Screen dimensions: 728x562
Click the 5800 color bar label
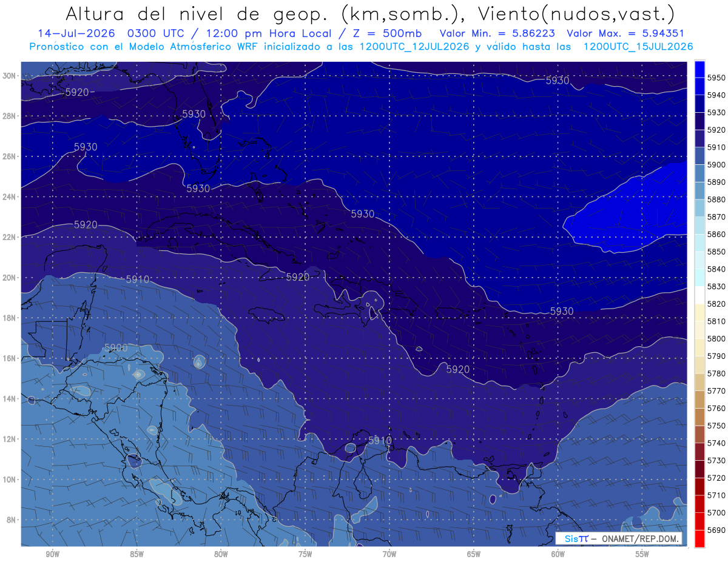pos(716,338)
